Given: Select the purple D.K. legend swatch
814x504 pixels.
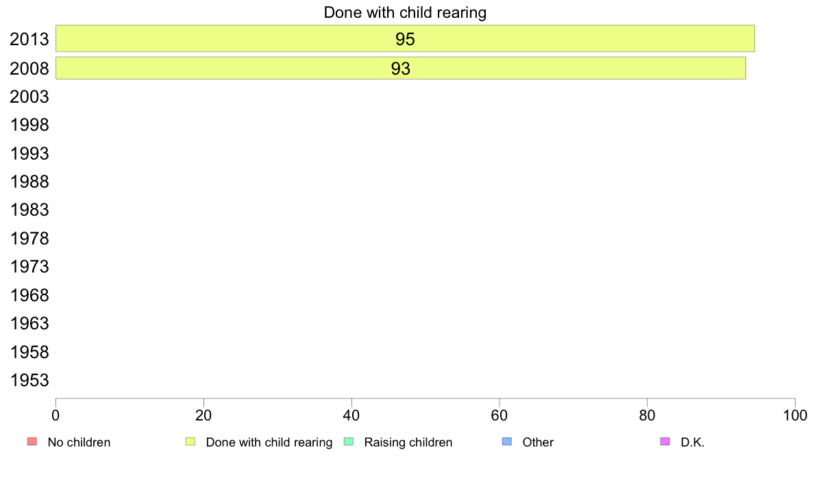Looking at the screenshot, I should 665,442.
